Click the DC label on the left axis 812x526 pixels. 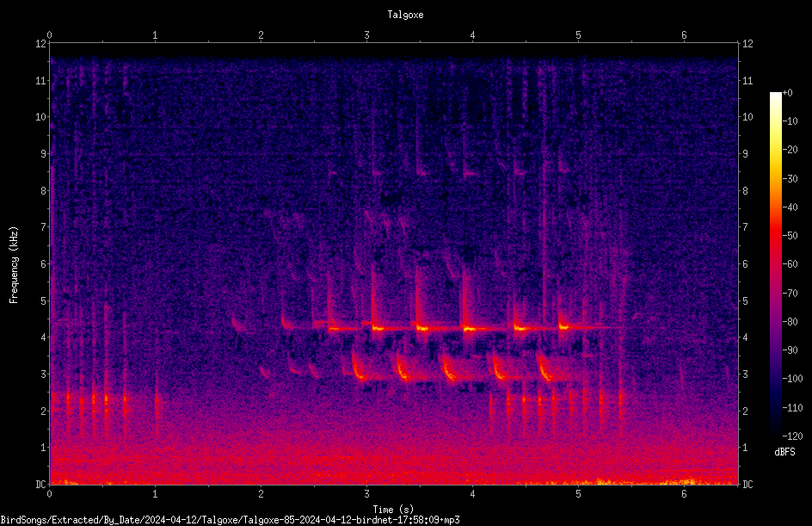41,485
